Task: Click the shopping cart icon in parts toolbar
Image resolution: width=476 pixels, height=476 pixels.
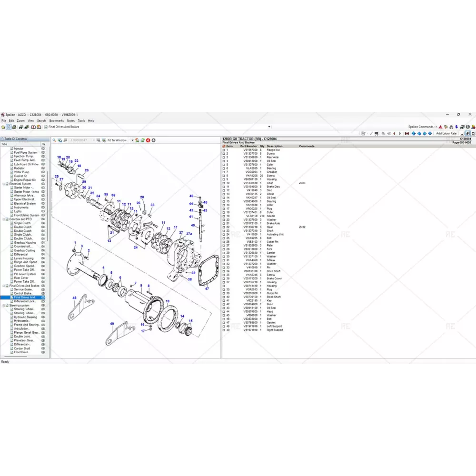Action: [x=377, y=134]
